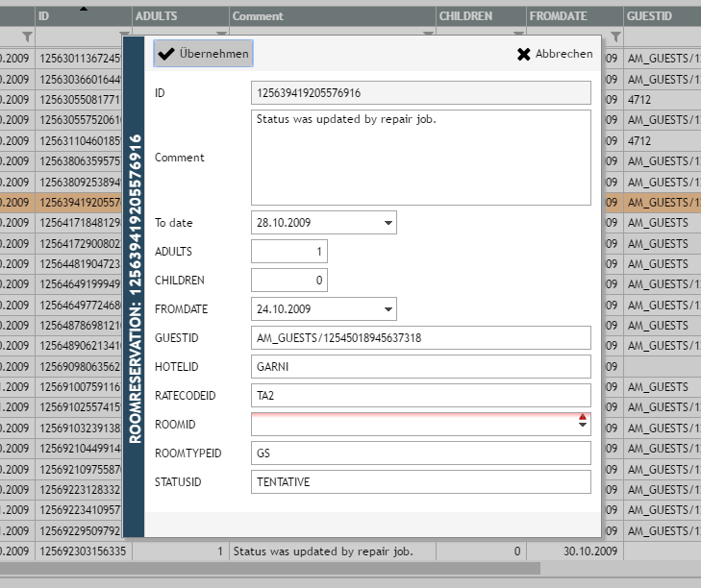Select the RATECODEID field with TA2
Screen dimensions: 701x588
pos(420,396)
